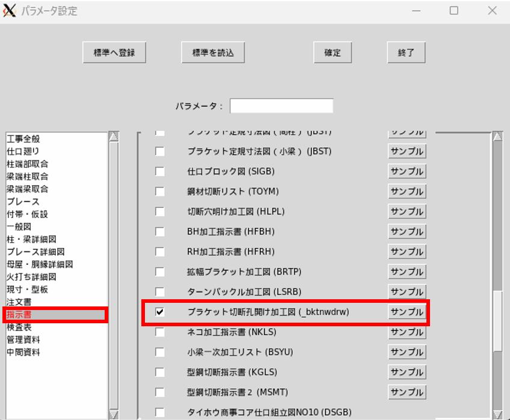Click the parameter list scroll-up arrow
The width and height of the screenshot is (510, 420).
coord(497,136)
